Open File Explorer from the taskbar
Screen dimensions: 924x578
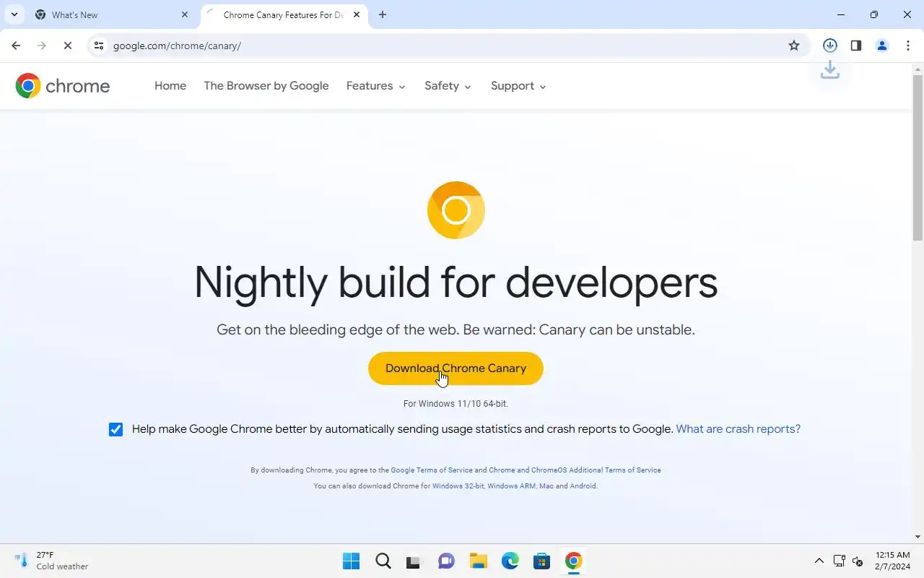(479, 561)
